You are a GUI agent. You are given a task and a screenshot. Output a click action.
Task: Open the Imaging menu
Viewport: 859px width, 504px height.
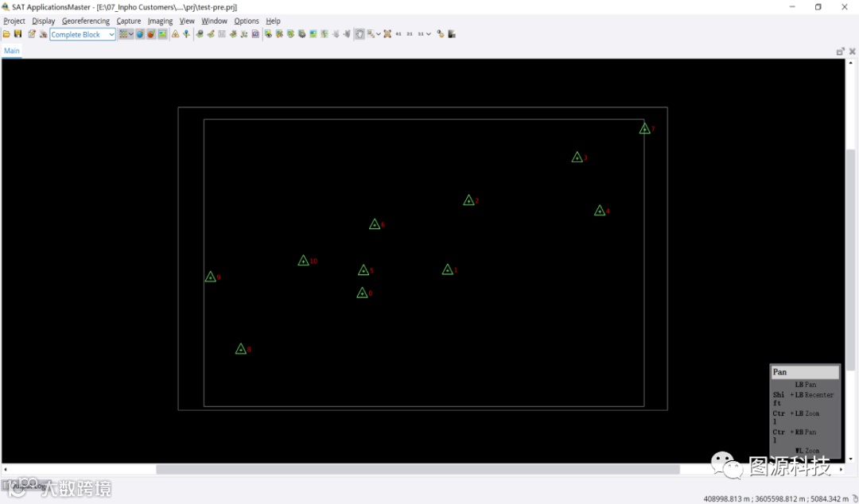[160, 21]
